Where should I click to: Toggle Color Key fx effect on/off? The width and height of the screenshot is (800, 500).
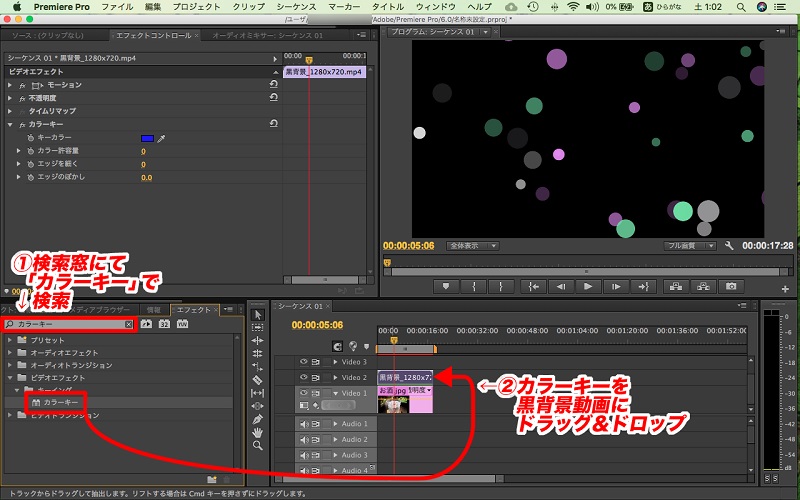22,124
